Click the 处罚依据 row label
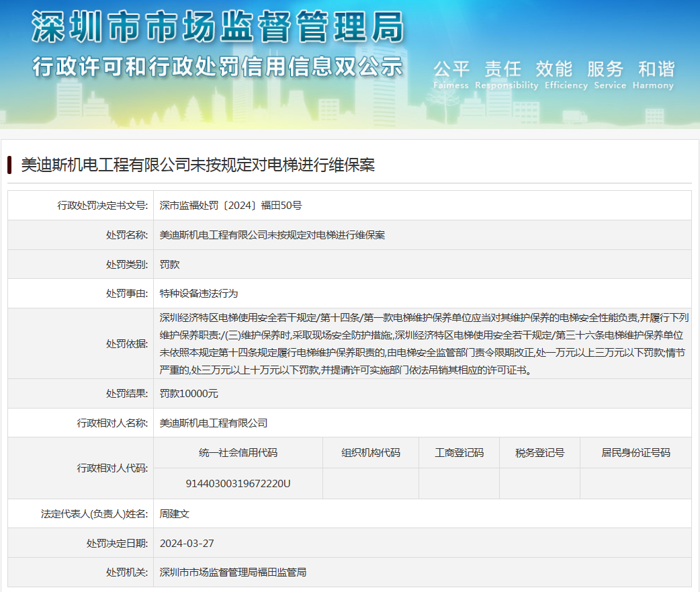The width and height of the screenshot is (700, 592). pos(127,344)
